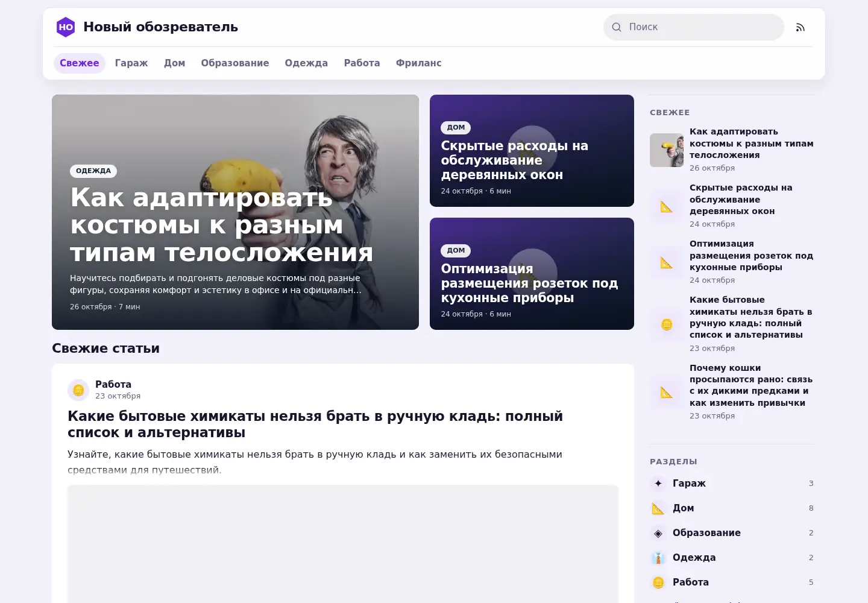Click the icon beside Почему кошки просыпаются sidebar item
Screen dimensions: 868x603
(667, 392)
